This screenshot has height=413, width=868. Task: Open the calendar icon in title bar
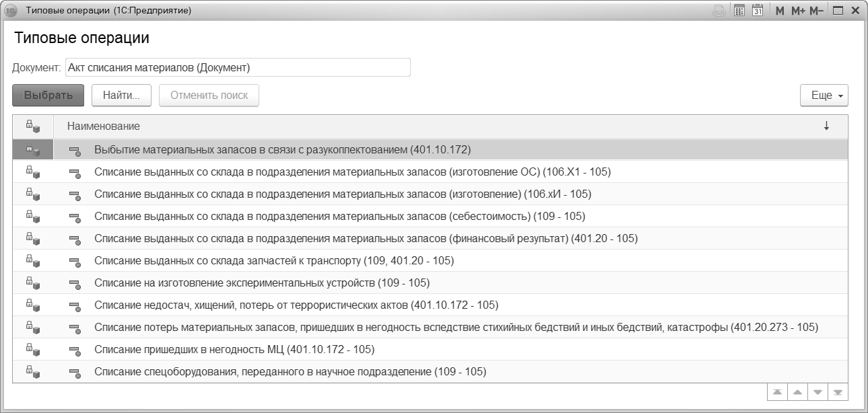point(757,11)
